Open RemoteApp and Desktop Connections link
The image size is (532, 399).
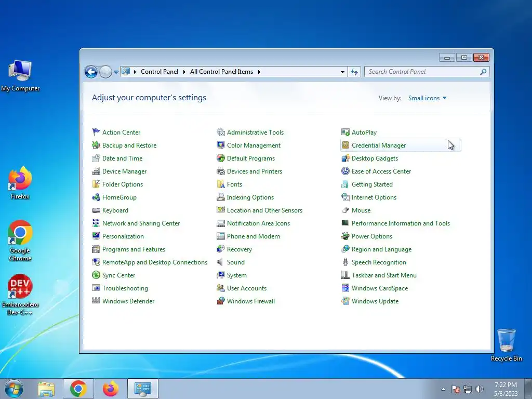tap(155, 262)
